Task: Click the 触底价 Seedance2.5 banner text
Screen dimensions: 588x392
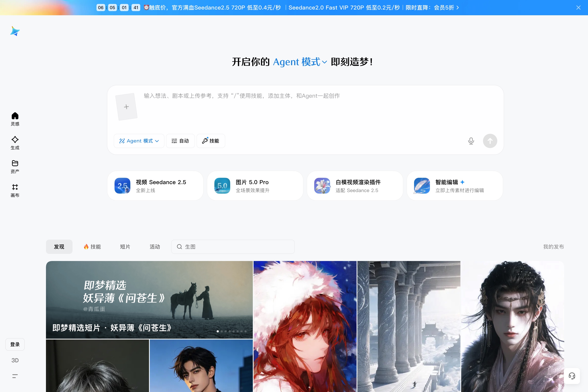Action: (215, 8)
